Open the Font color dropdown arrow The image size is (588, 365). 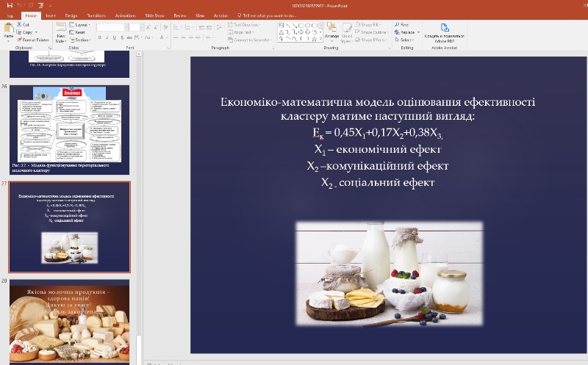[x=166, y=37]
